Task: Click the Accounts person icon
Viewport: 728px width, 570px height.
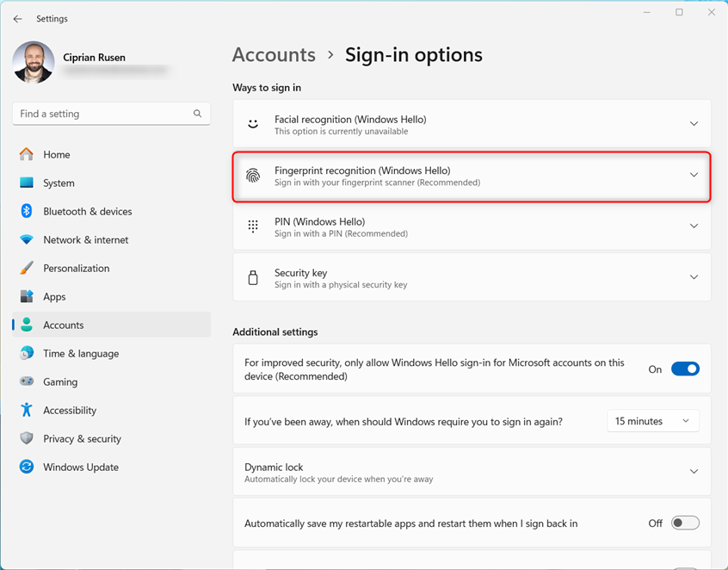Action: pyautogui.click(x=27, y=325)
